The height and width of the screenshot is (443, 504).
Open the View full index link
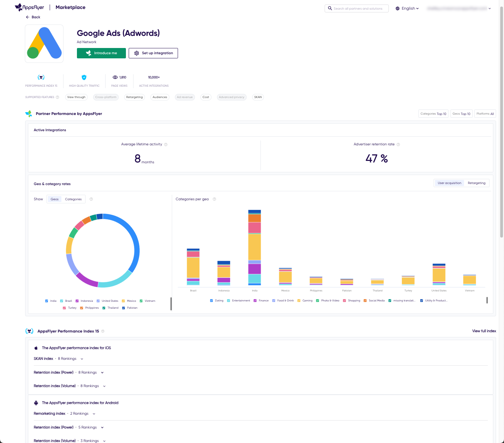click(484, 331)
